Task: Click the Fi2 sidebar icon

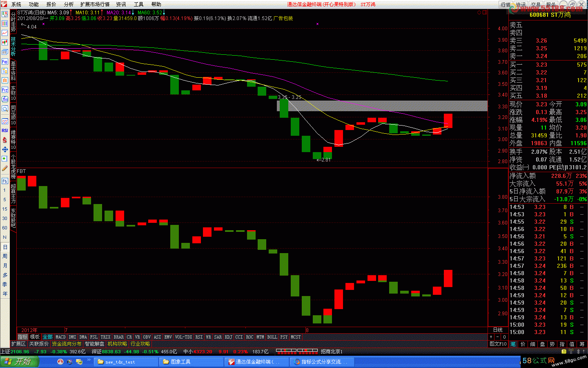Action: pyautogui.click(x=5, y=90)
